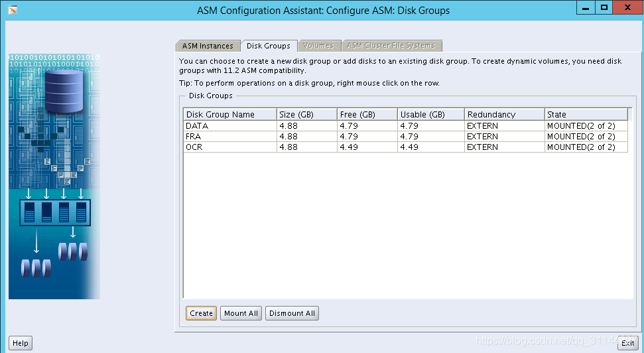The image size is (644, 353).
Task: Click the Redundancy column header
Action: point(504,114)
